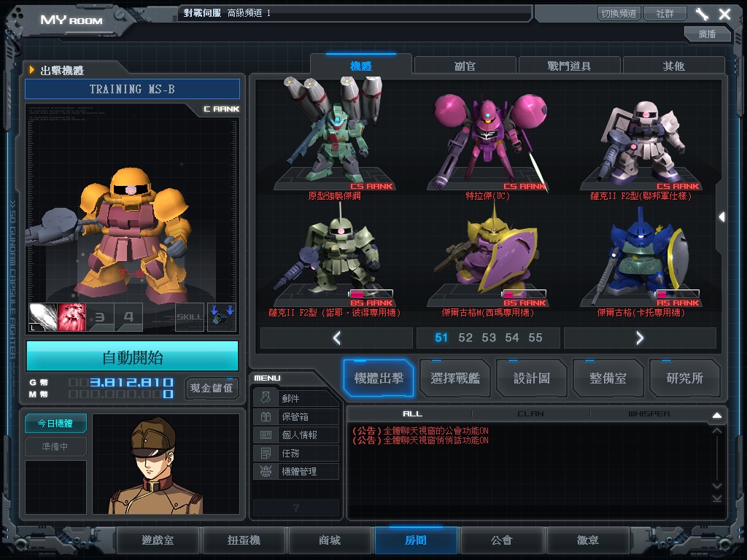Open 個人情報 personal info entry
The image size is (747, 560).
[296, 435]
